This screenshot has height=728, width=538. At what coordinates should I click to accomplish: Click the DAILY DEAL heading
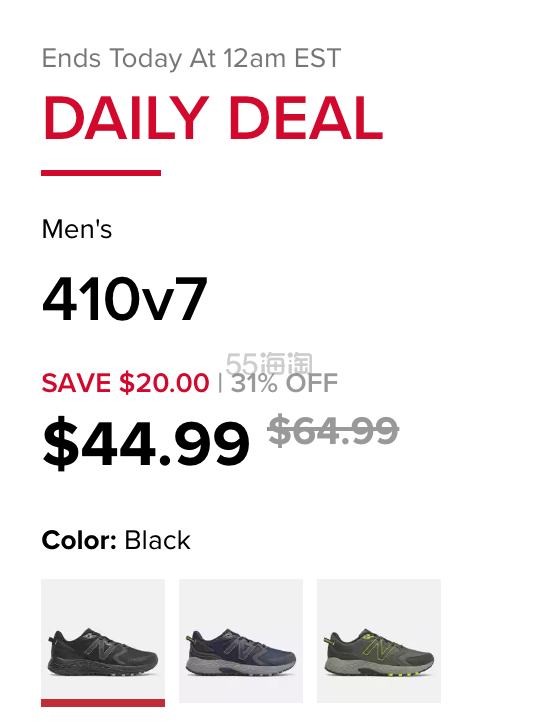tap(213, 118)
